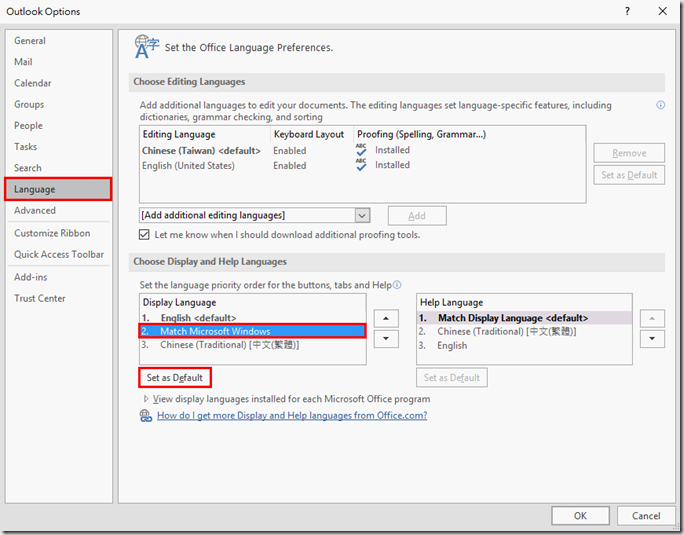Switch to the Advanced options category
The image size is (684, 535).
[35, 211]
